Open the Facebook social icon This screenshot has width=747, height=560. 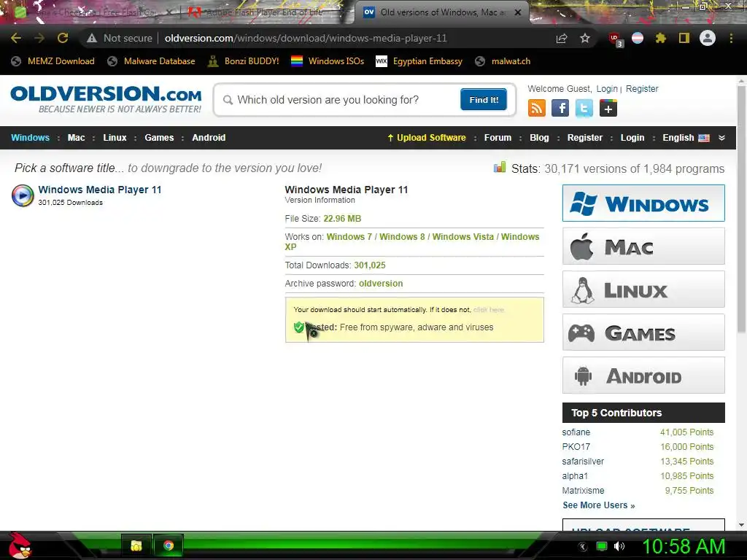pyautogui.click(x=560, y=108)
